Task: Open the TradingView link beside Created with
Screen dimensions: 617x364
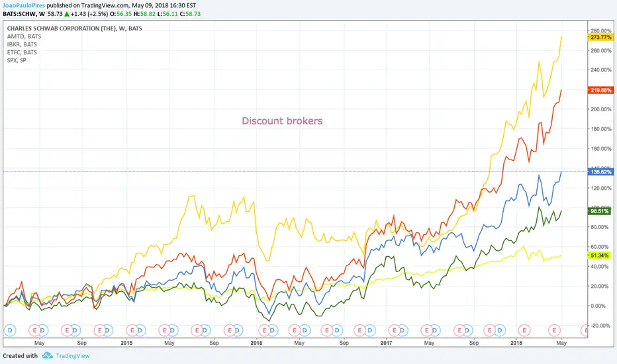Action: coord(73,356)
